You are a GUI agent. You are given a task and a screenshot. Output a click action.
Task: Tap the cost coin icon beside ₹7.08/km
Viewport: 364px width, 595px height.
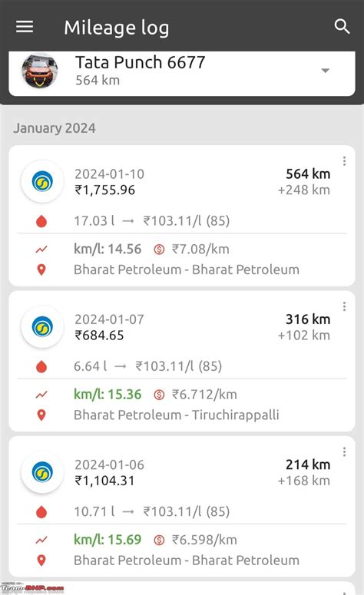click(x=159, y=250)
